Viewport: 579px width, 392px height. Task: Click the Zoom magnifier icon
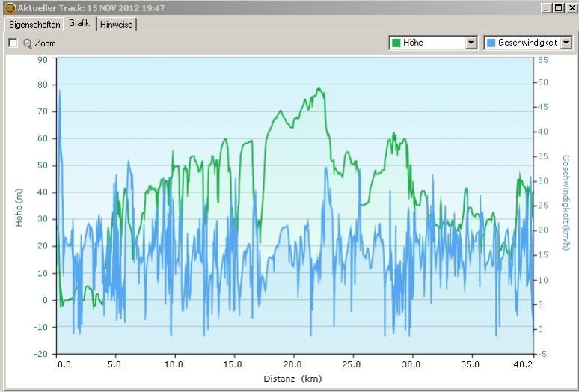click(x=28, y=43)
